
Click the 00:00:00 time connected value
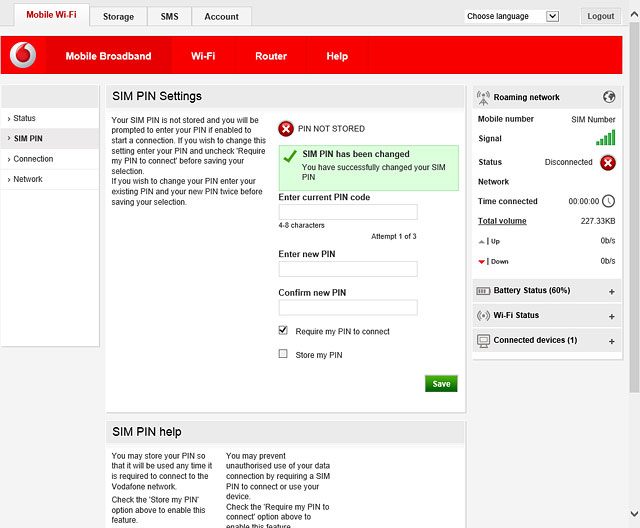[584, 201]
